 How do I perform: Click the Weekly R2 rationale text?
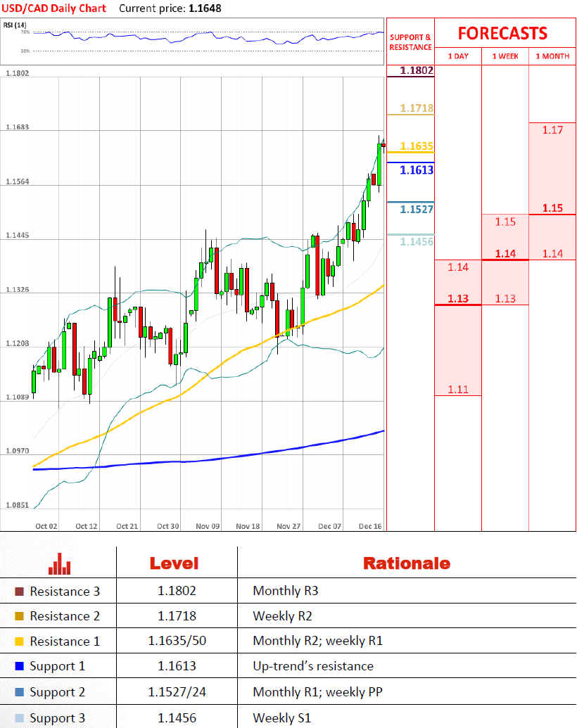pyautogui.click(x=282, y=616)
